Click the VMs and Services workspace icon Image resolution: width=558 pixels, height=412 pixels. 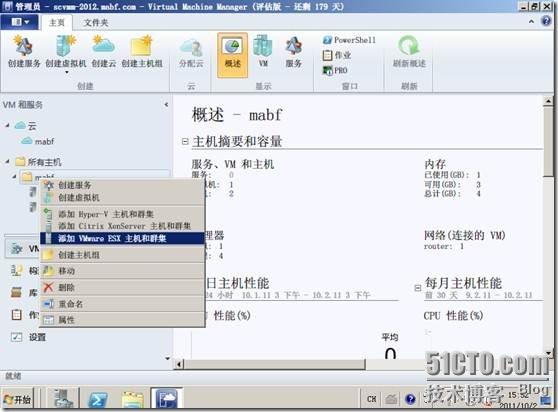(x=17, y=249)
